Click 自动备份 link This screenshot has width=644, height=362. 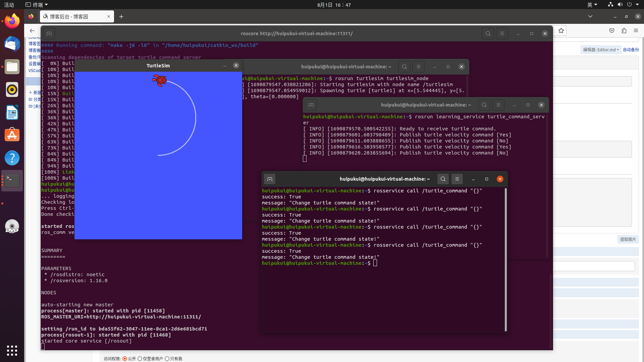[x=631, y=50]
